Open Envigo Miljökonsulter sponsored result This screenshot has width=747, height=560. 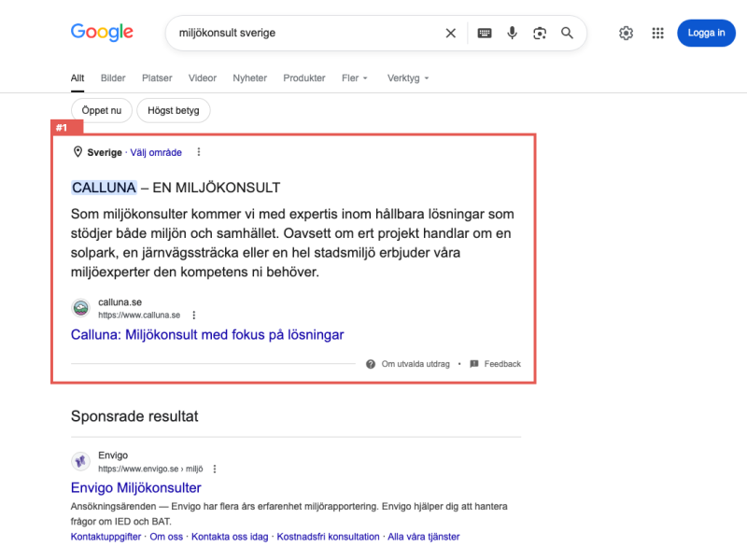135,487
